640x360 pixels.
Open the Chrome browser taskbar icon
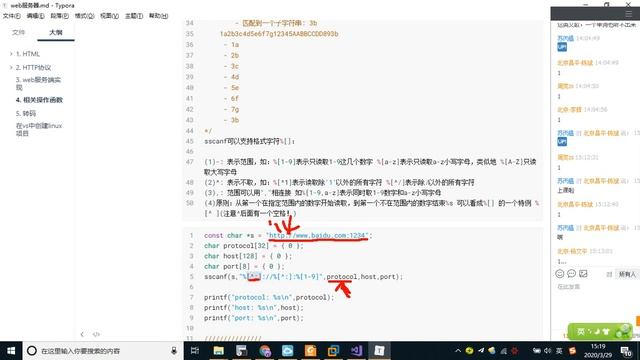[265, 351]
